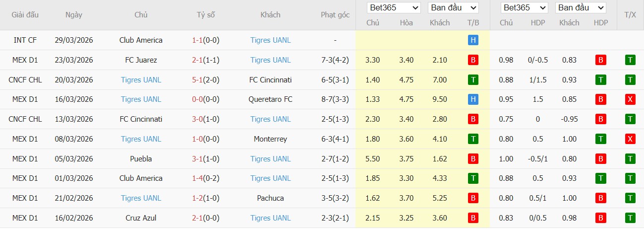Image resolution: width=644 pixels, height=229 pixels.
Task: Click the T/X column header
Action: tap(630, 15)
